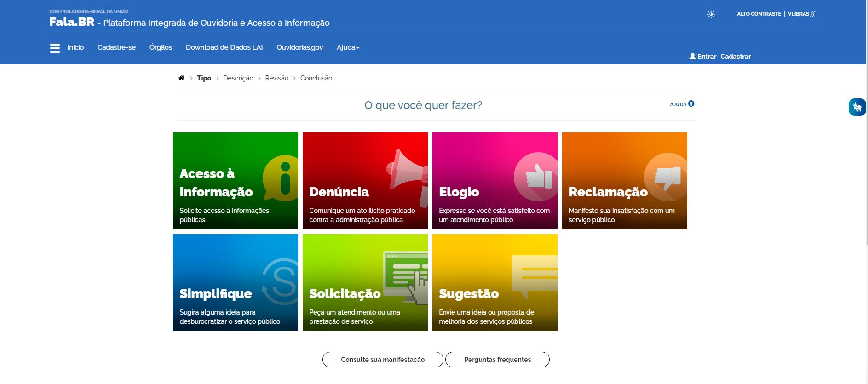This screenshot has width=868, height=384.
Task: Click the thumbs-down icon on Reclamação card
Action: coord(666,177)
